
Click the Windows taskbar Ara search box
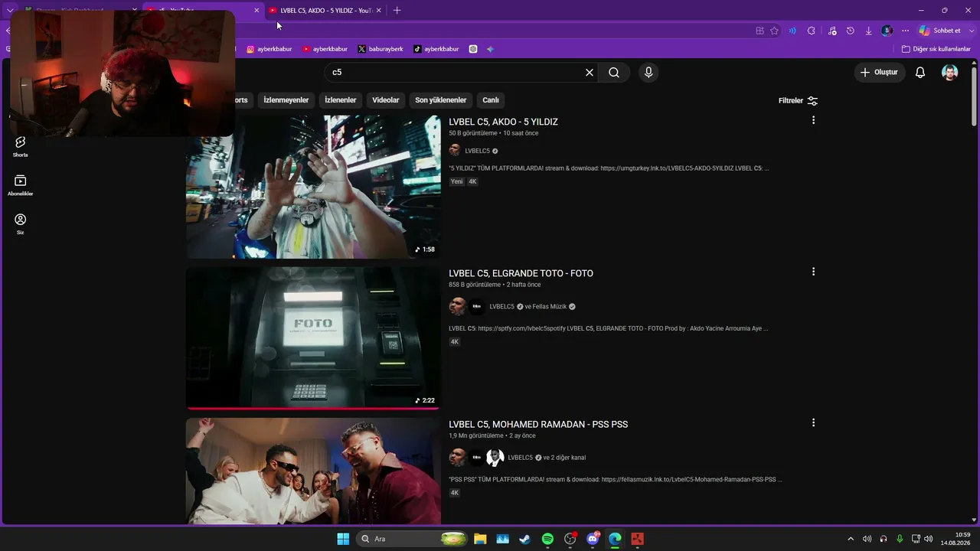[413, 539]
